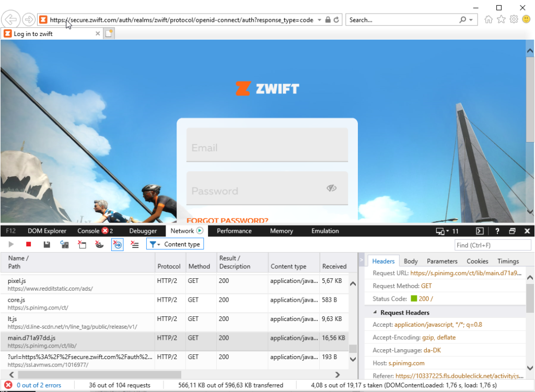Click the FORGOT PASSWORD? link

(x=227, y=220)
